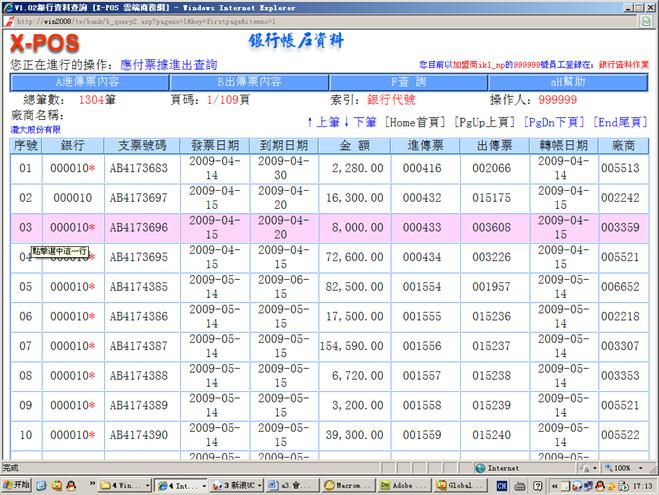Jump to first page via Home首頁
Viewport: 659px width, 495px height.
(x=415, y=122)
